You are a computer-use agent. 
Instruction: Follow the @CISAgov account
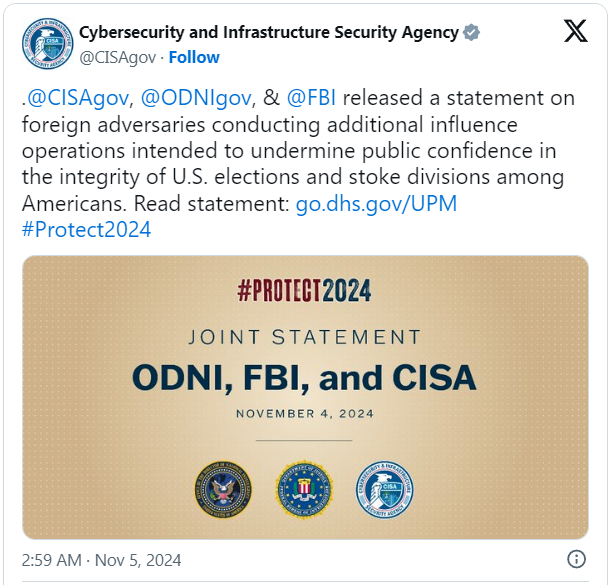[x=194, y=57]
